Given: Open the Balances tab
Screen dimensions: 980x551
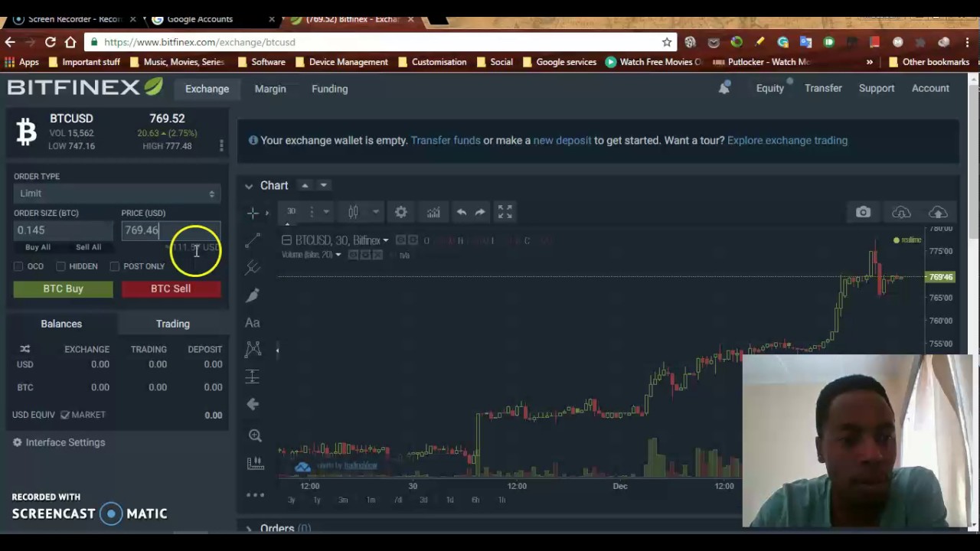Looking at the screenshot, I should click(x=61, y=324).
